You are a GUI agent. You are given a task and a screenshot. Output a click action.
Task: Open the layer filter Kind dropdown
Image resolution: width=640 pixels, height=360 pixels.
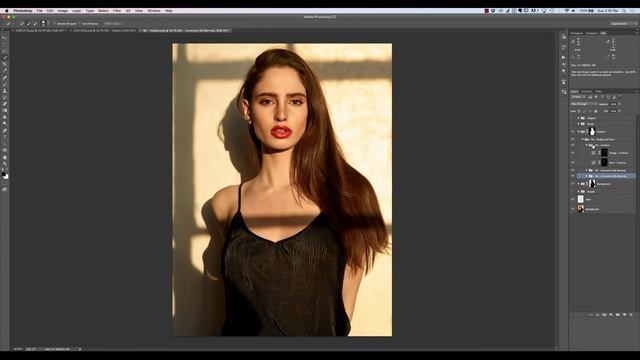pyautogui.click(x=578, y=97)
